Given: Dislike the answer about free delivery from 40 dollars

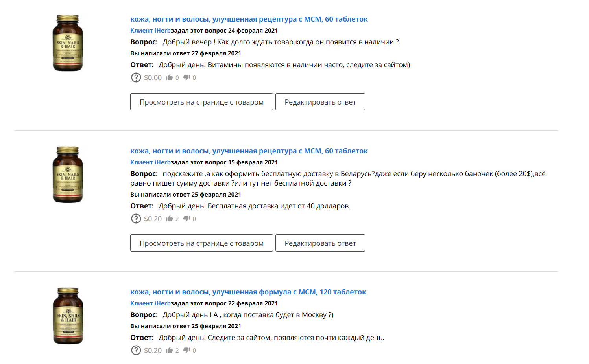Looking at the screenshot, I should pyautogui.click(x=187, y=219).
